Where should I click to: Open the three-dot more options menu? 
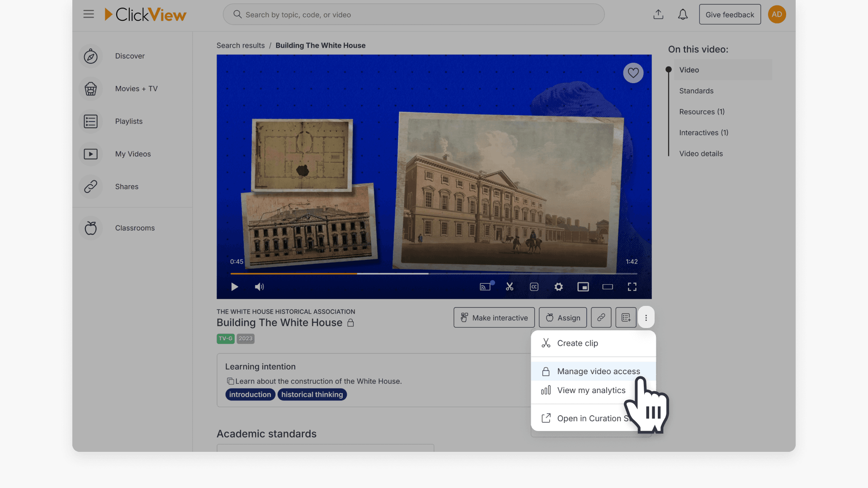pyautogui.click(x=646, y=317)
